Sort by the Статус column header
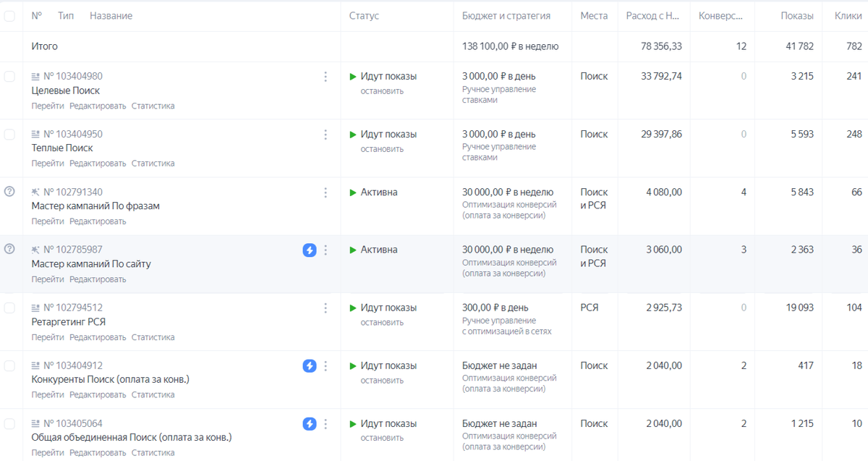 tap(364, 16)
